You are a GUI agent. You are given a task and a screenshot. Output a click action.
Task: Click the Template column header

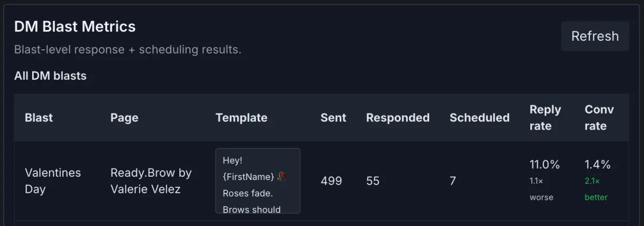point(241,118)
